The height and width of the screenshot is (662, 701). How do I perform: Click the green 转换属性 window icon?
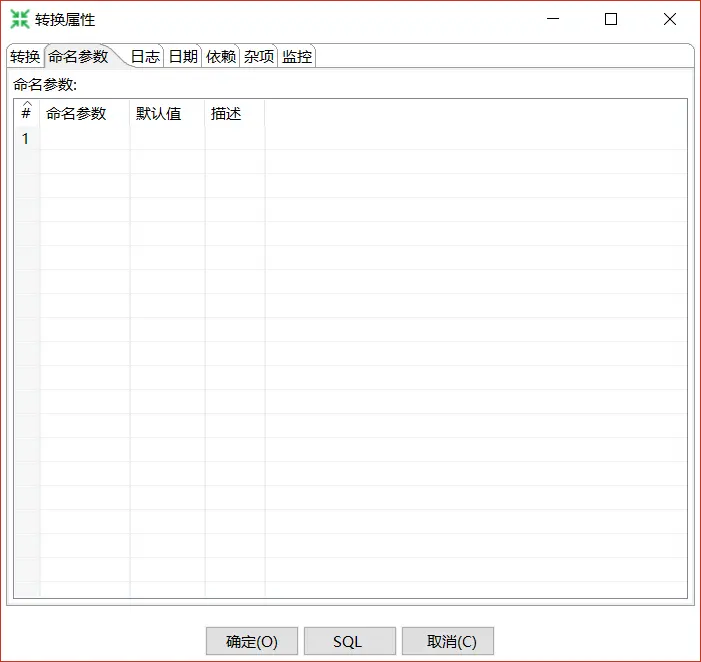pyautogui.click(x=20, y=19)
